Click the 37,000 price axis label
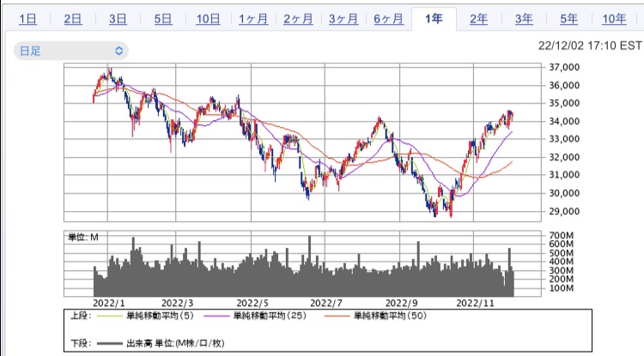 pyautogui.click(x=564, y=67)
